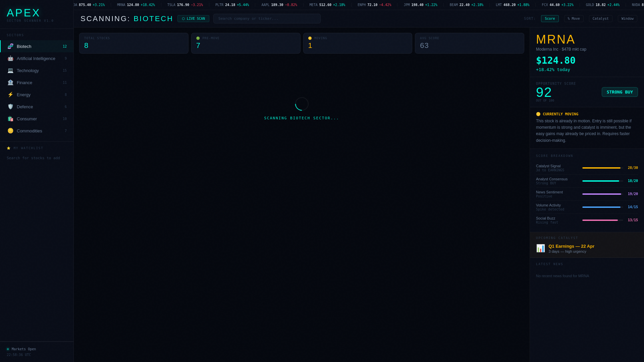The width and height of the screenshot is (644, 362).
Task: Click the Commodities coin icon
Action: 10,131
